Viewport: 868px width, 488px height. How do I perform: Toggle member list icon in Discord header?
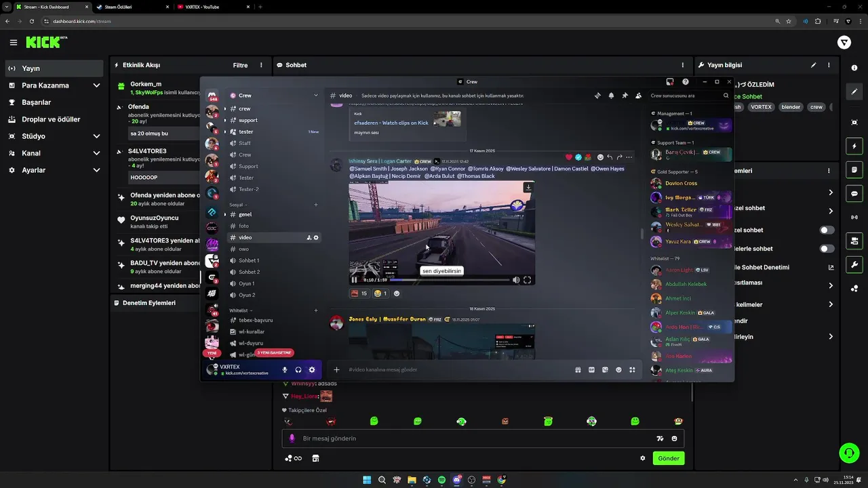[638, 96]
